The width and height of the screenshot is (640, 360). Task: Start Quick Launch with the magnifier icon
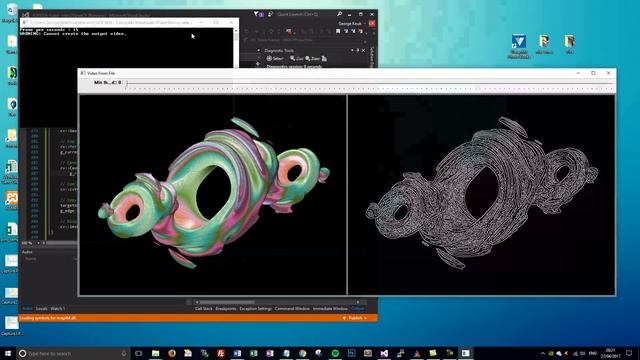click(339, 14)
